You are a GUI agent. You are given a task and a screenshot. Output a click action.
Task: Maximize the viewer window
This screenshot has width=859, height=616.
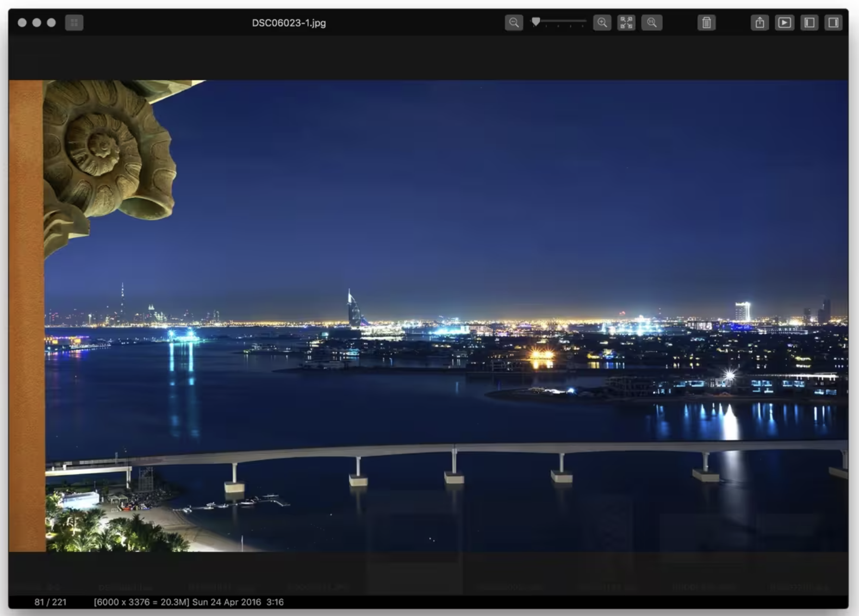point(51,23)
